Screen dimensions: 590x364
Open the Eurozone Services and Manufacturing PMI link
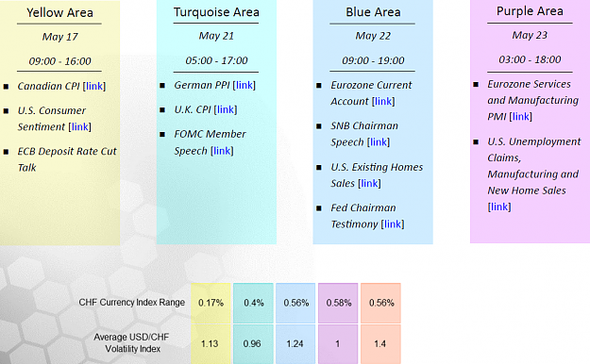click(521, 117)
